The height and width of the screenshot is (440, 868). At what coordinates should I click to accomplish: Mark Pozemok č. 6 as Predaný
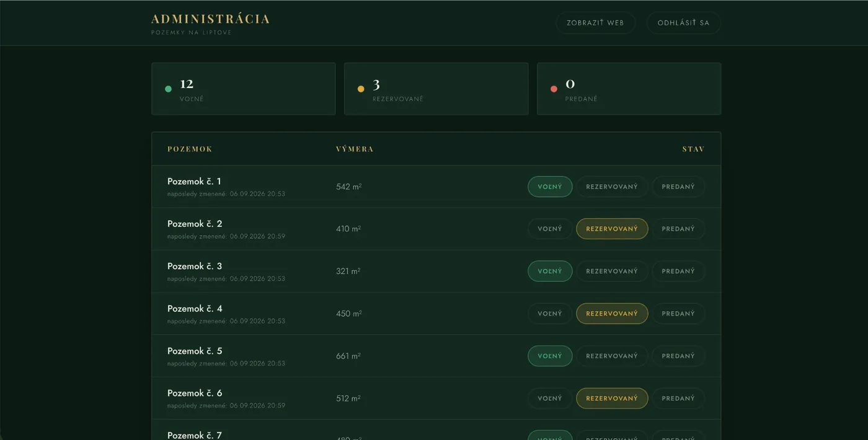(678, 398)
